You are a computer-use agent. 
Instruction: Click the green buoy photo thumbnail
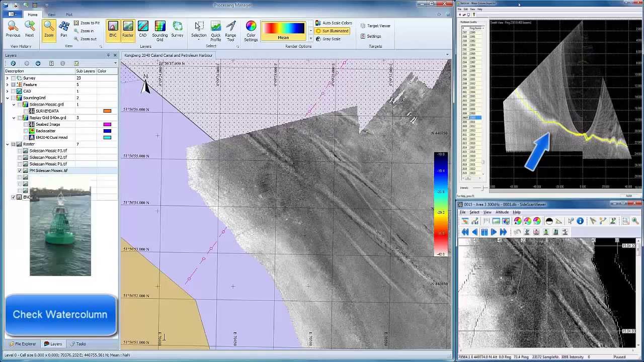[60, 230]
